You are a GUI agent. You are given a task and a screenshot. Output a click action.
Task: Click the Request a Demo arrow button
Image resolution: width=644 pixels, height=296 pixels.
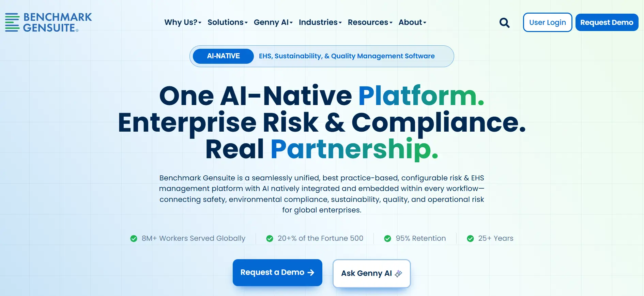[277, 272]
